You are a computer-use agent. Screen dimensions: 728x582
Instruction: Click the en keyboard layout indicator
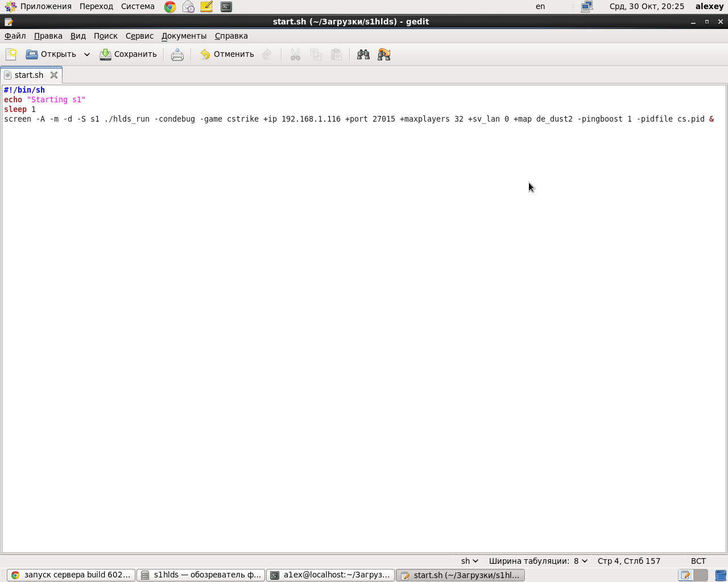coord(540,6)
